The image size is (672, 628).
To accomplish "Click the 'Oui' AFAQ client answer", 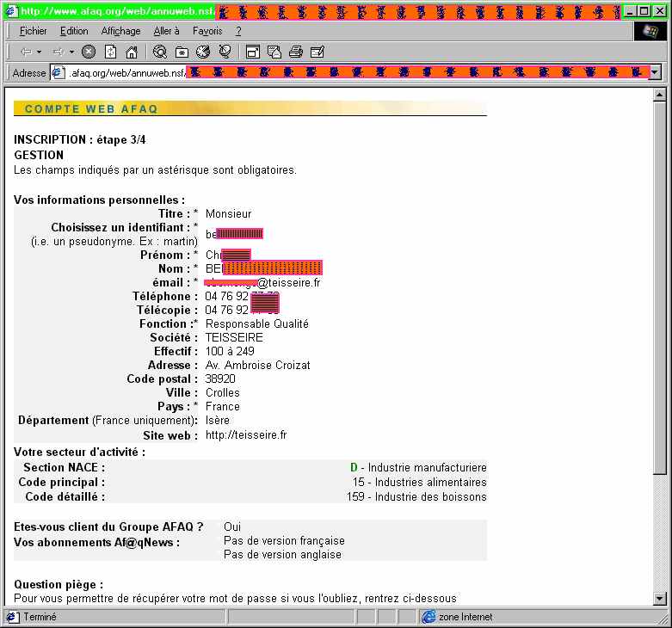I will (x=232, y=526).
